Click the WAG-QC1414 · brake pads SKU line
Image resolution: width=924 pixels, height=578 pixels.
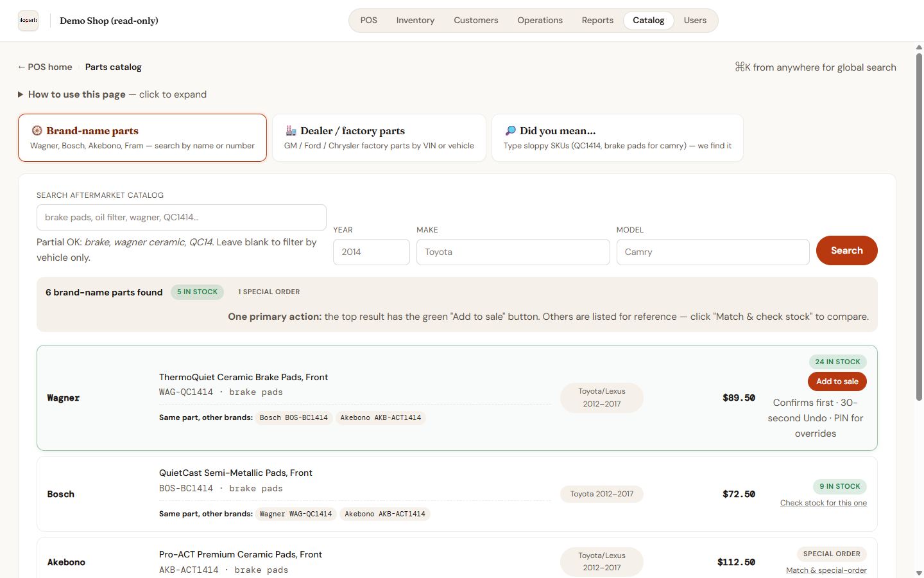pyautogui.click(x=221, y=392)
